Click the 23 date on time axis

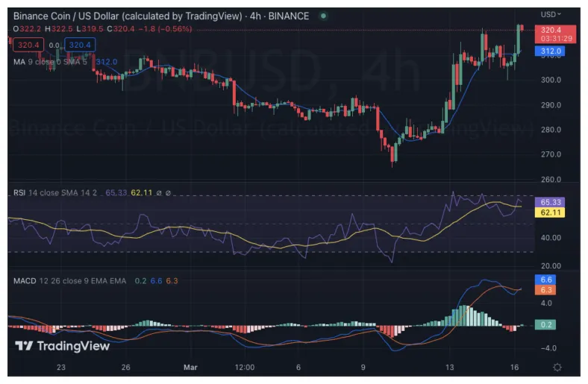(61, 367)
